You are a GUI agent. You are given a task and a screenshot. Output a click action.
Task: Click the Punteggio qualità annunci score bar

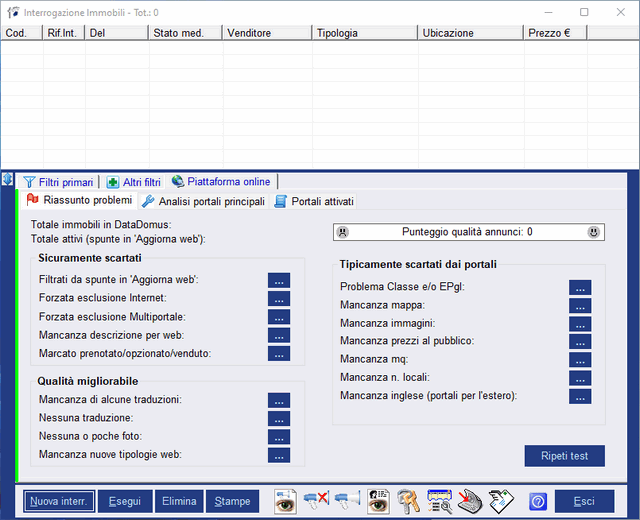click(469, 232)
